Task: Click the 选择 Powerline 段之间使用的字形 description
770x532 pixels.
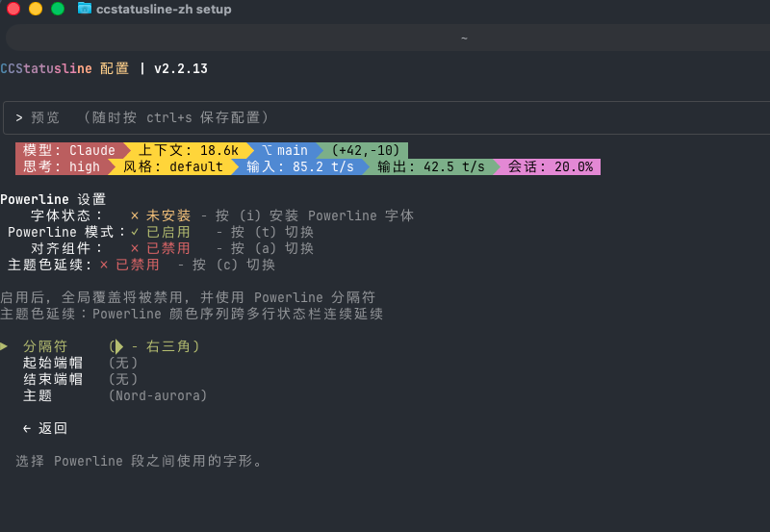Action: [x=139, y=462]
